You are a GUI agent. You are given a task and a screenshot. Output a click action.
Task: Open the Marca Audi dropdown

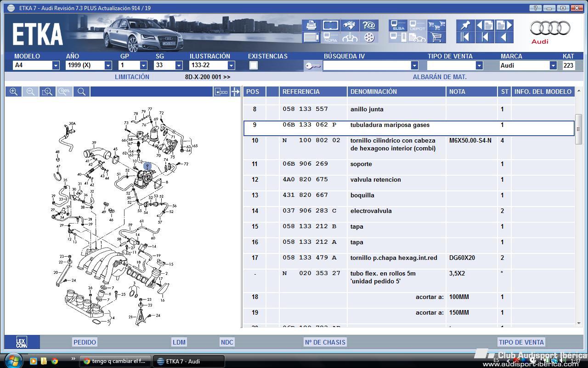[553, 65]
